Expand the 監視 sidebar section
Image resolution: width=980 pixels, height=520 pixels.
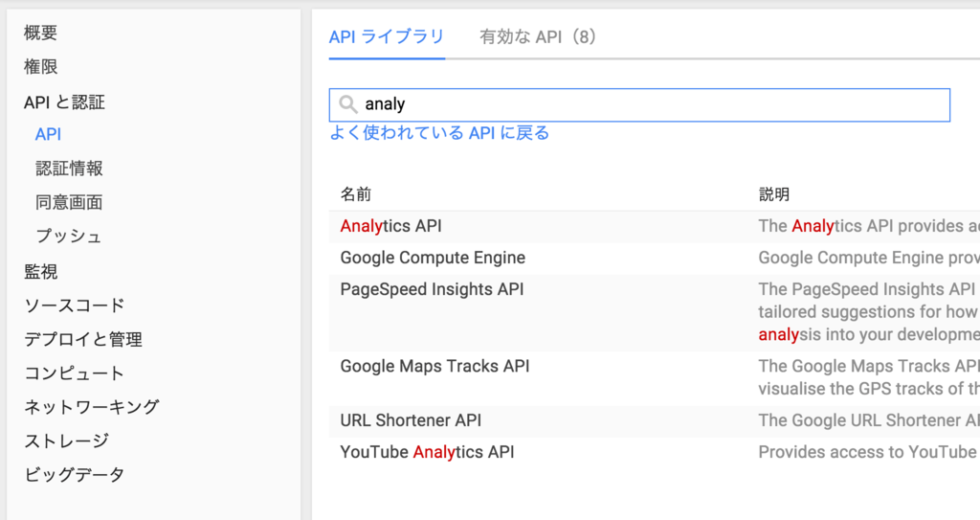[41, 272]
